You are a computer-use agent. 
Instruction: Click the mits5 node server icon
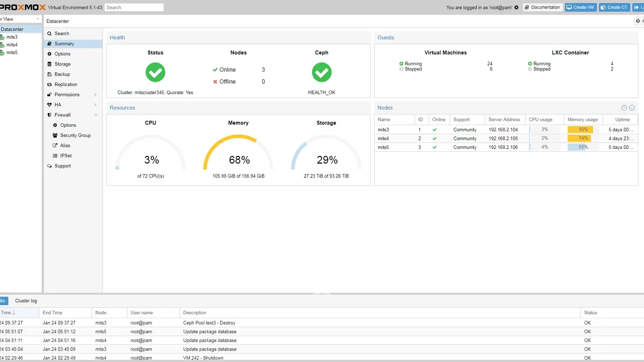[2, 52]
